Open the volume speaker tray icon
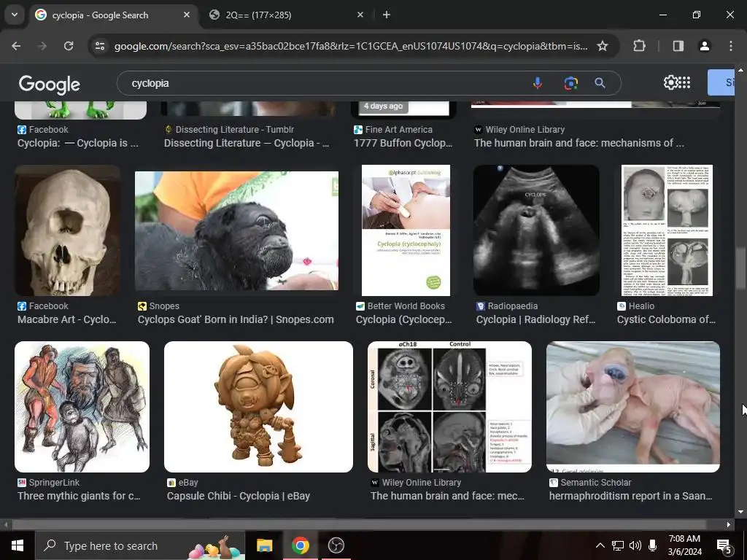This screenshot has height=560, width=747. [x=635, y=545]
